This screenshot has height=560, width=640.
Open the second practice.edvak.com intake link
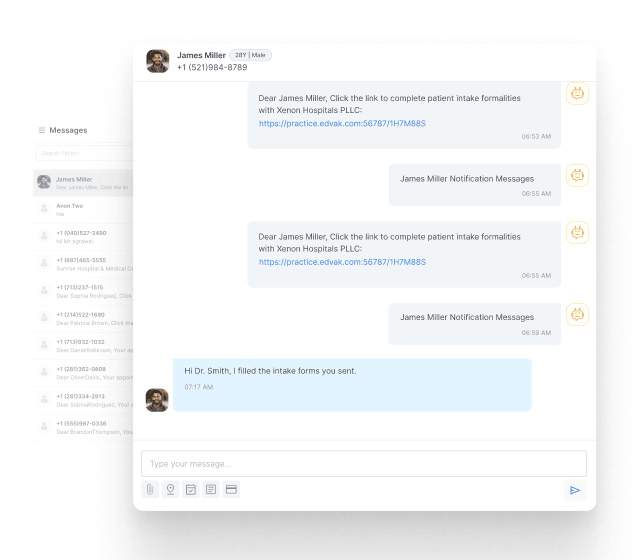click(342, 261)
